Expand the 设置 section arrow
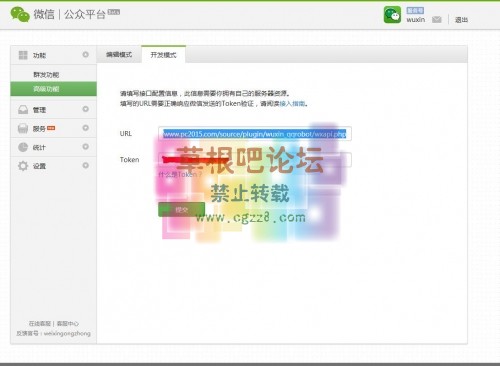Viewport: 500px width, 366px height. (x=86, y=165)
